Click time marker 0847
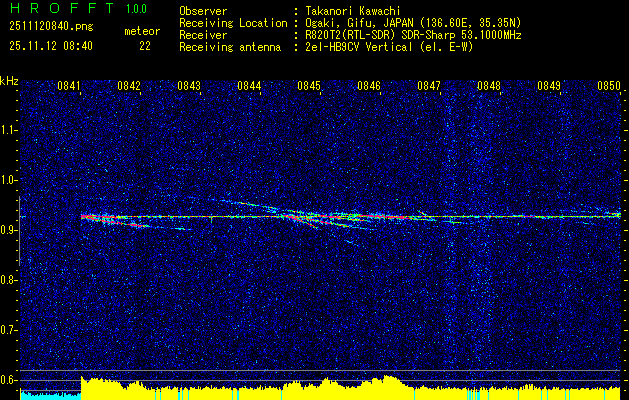Viewport: 629px width, 400px height. [x=429, y=86]
